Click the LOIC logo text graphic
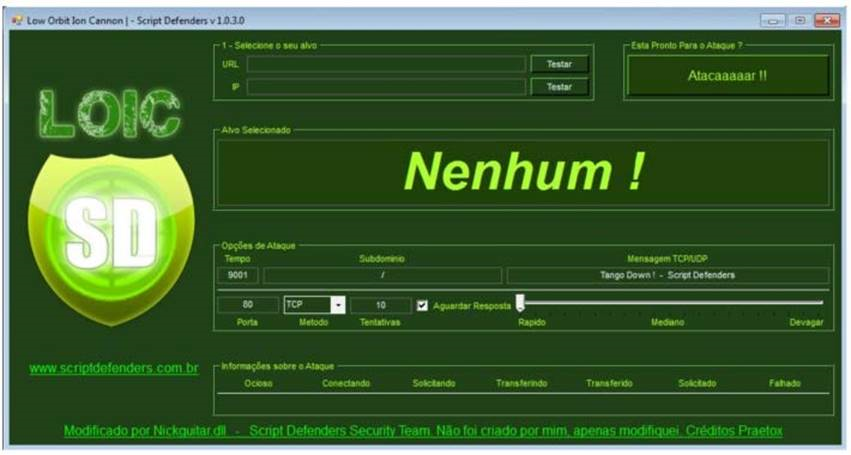 [x=109, y=114]
